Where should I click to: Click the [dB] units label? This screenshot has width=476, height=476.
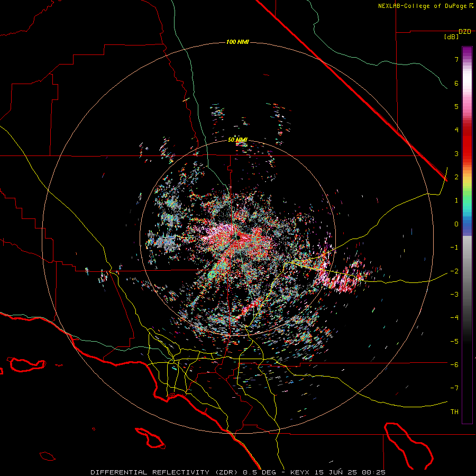(x=452, y=37)
